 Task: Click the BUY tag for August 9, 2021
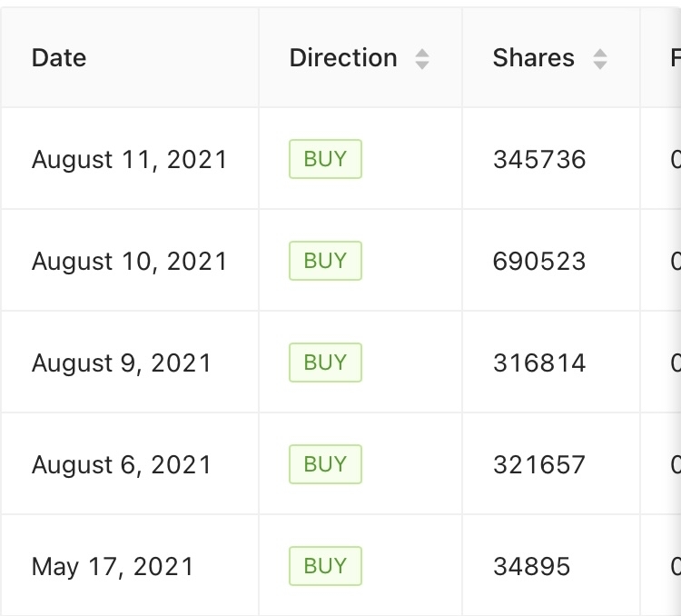(x=325, y=363)
